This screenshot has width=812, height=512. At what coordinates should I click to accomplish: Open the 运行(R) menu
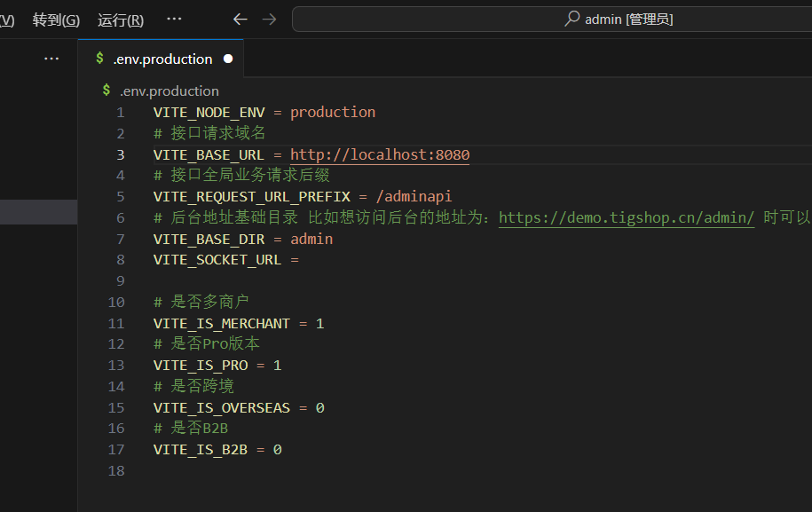click(x=121, y=20)
